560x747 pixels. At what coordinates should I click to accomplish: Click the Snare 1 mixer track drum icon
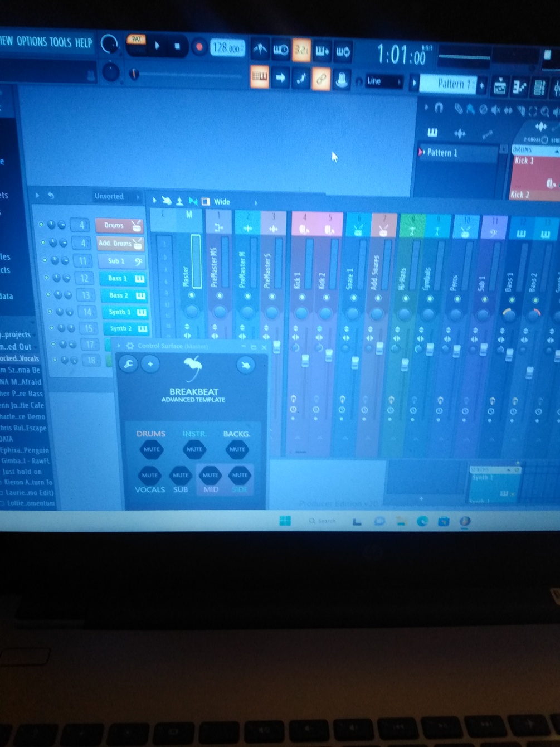point(357,230)
